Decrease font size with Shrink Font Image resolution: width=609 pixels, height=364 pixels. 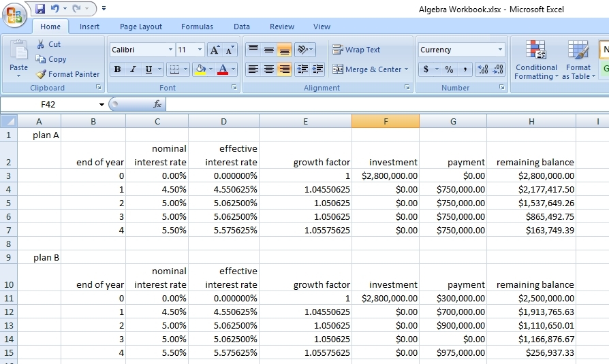click(230, 50)
